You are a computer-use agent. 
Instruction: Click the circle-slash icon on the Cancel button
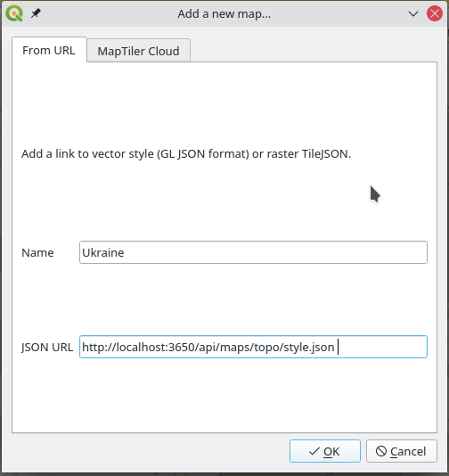click(381, 451)
